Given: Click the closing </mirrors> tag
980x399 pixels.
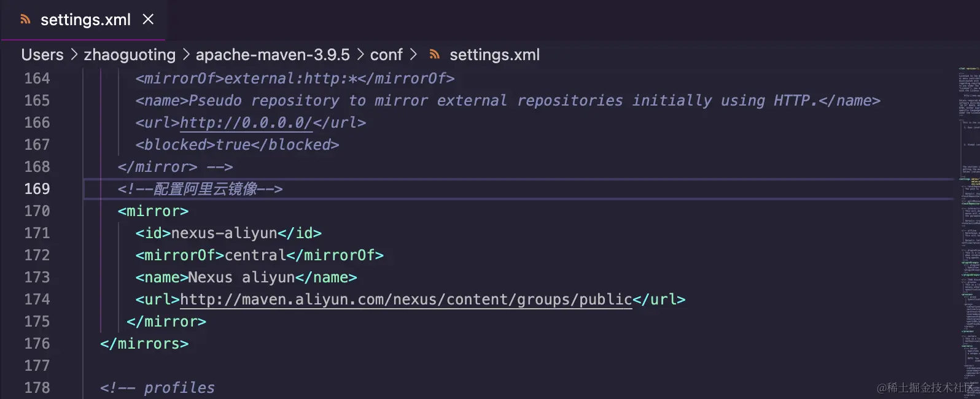Looking at the screenshot, I should 144,344.
